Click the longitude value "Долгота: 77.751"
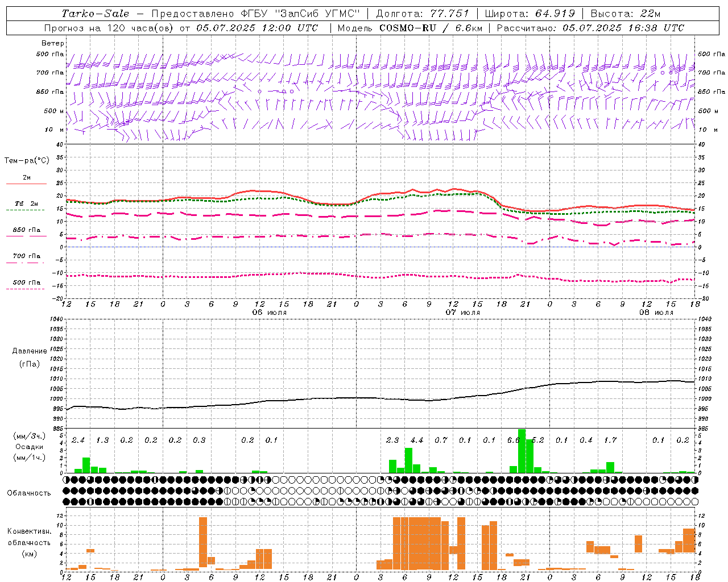 423,14
